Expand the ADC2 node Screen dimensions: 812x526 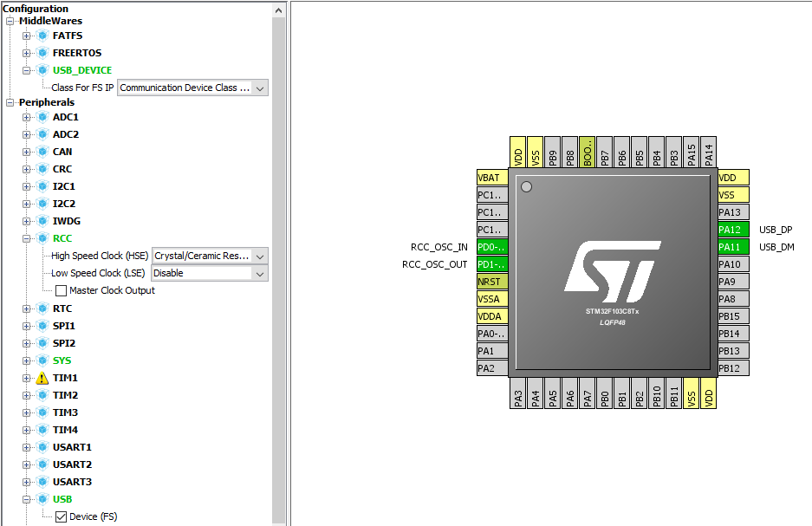(26, 134)
